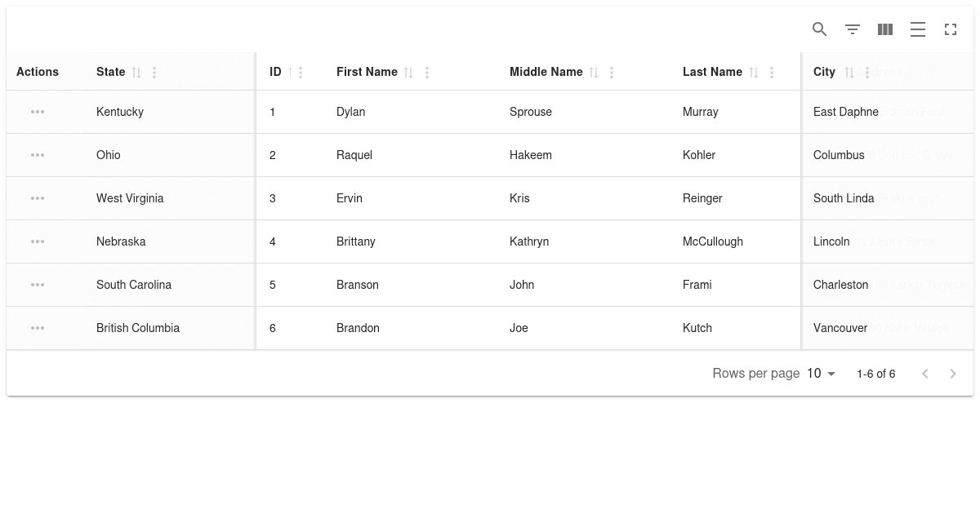The width and height of the screenshot is (980, 514).
Task: Open the actions menu for the Ohio row
Action: coord(38,155)
